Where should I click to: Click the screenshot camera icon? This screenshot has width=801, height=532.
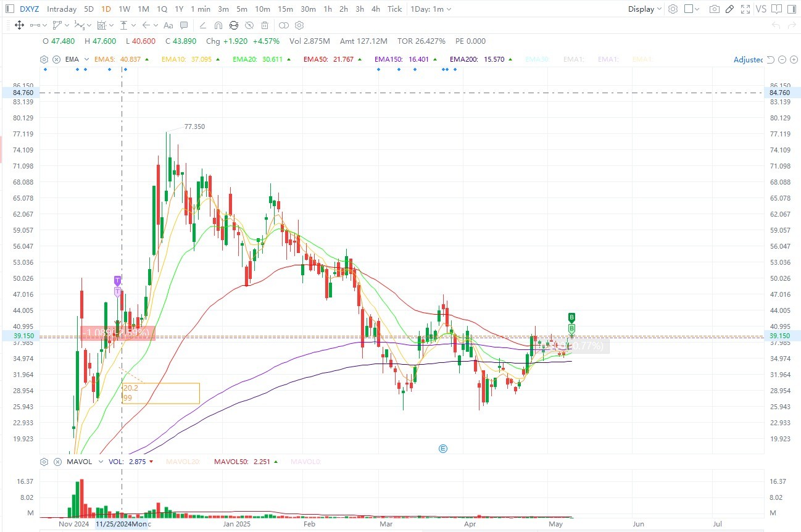[x=714, y=9]
